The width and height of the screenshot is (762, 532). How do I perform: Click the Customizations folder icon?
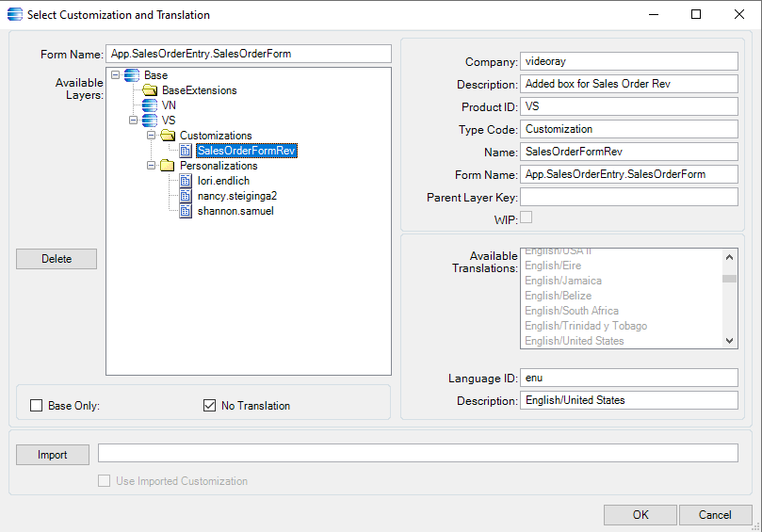click(x=168, y=136)
